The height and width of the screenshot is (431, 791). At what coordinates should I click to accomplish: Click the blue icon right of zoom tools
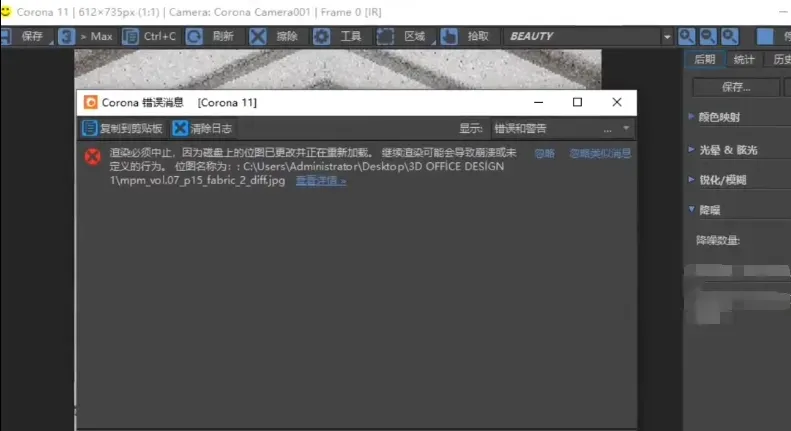(765, 36)
